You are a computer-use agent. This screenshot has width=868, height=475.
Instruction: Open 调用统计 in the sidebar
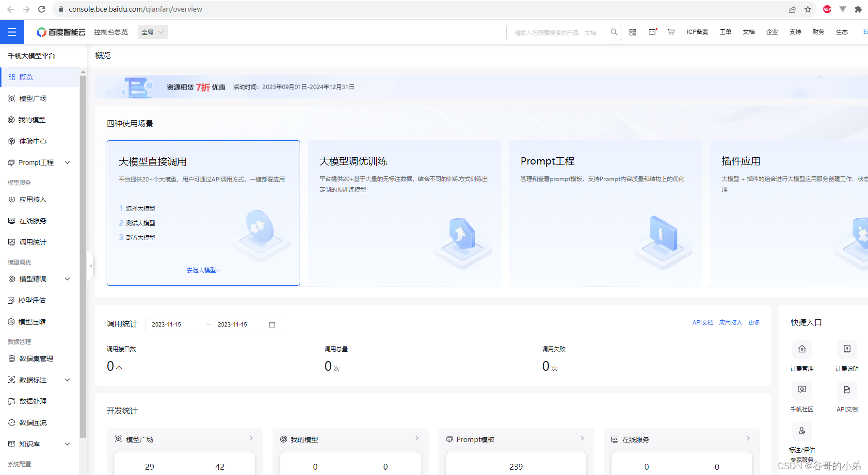click(x=40, y=242)
